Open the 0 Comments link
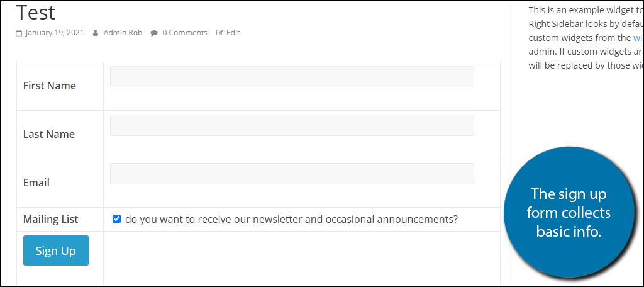The image size is (644, 287). (x=185, y=33)
